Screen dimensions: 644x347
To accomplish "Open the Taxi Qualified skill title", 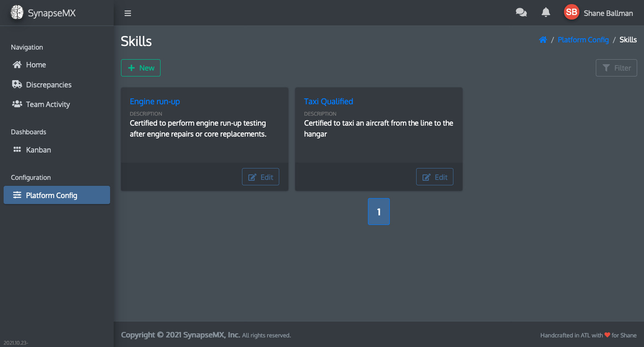I will (328, 101).
